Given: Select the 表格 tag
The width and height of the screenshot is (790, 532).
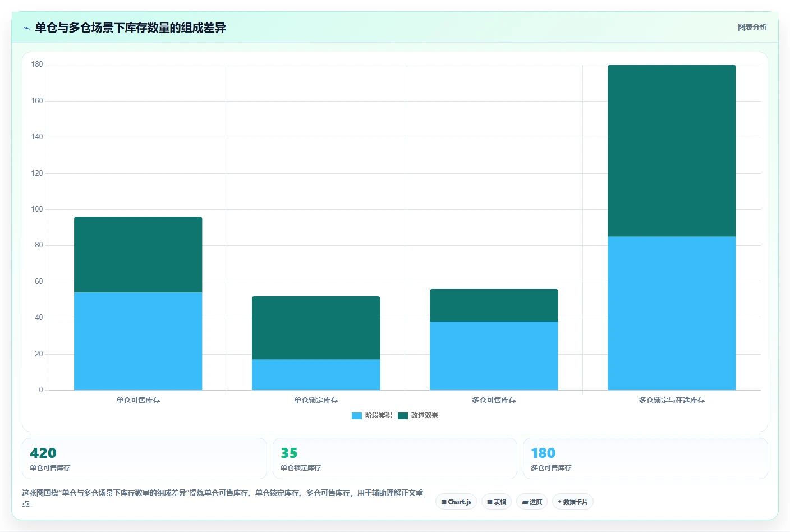Looking at the screenshot, I should (497, 502).
